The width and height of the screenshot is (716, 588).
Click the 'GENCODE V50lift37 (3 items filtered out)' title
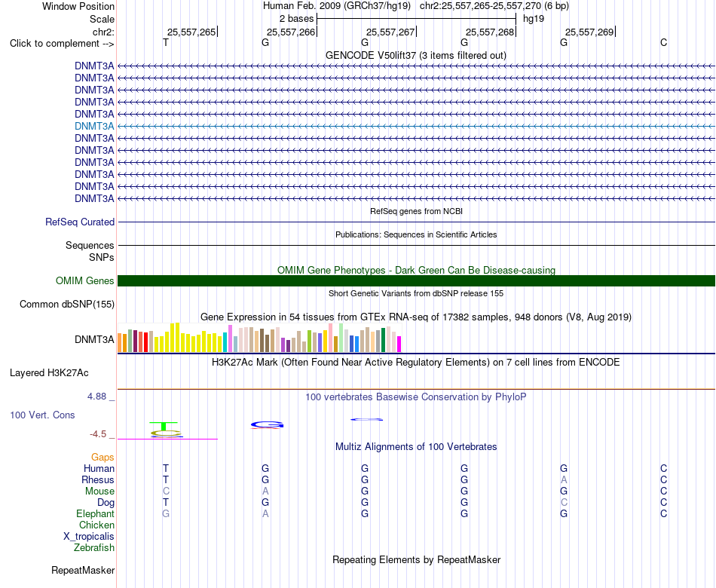click(416, 55)
